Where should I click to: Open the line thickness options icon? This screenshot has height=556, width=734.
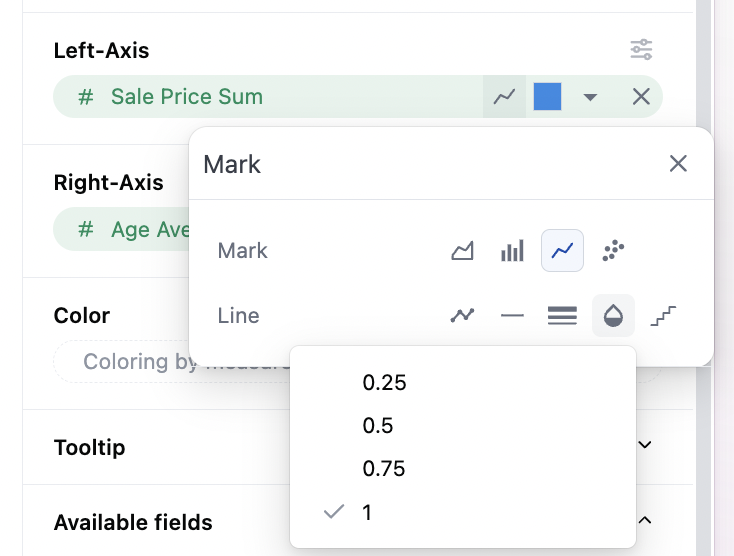point(562,316)
